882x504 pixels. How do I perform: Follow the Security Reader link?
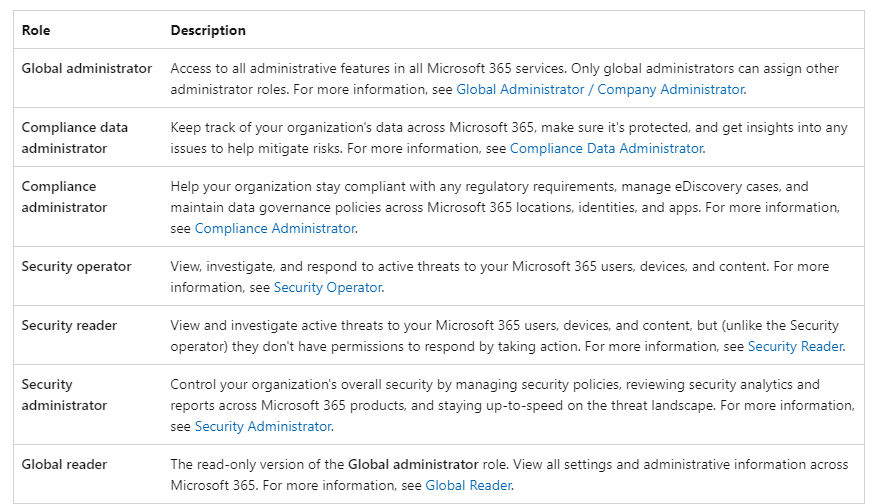(795, 346)
